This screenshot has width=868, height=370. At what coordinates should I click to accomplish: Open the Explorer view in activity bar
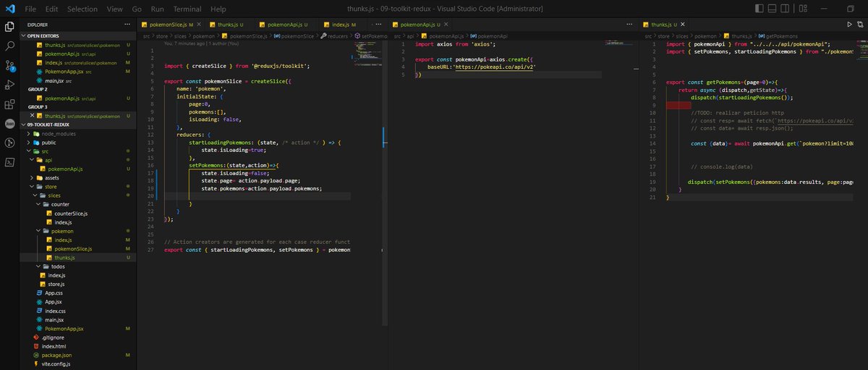(x=10, y=27)
